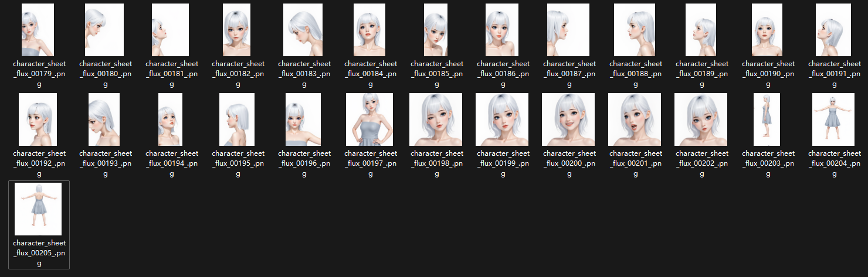Viewport: 868px width, 277px height.
Task: Click the file name text character_sheet_flux_00182_.png
Action: (x=238, y=74)
